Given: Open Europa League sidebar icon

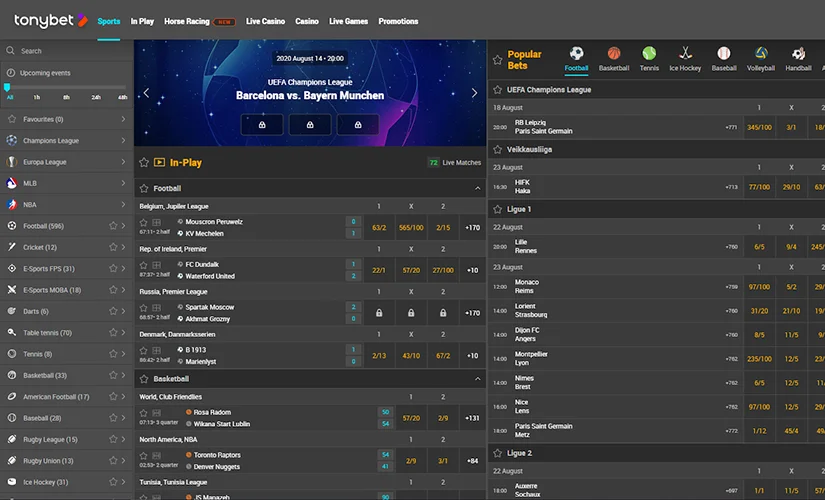Looking at the screenshot, I should coord(12,162).
